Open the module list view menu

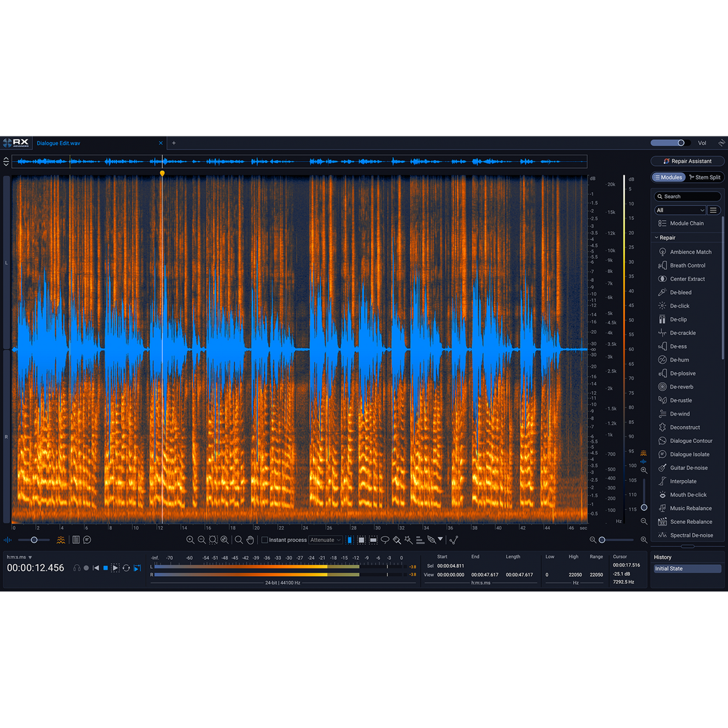[713, 210]
